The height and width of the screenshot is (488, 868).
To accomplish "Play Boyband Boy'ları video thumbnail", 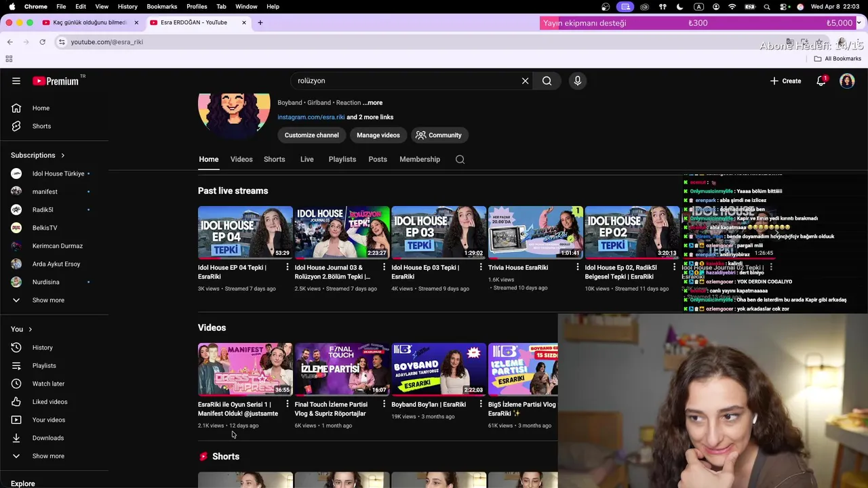I will pyautogui.click(x=438, y=369).
